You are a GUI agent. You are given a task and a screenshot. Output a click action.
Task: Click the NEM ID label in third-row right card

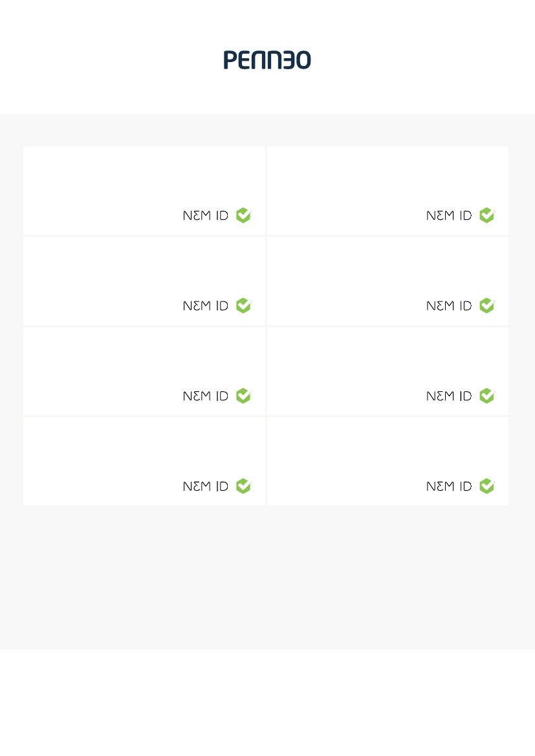(x=449, y=396)
